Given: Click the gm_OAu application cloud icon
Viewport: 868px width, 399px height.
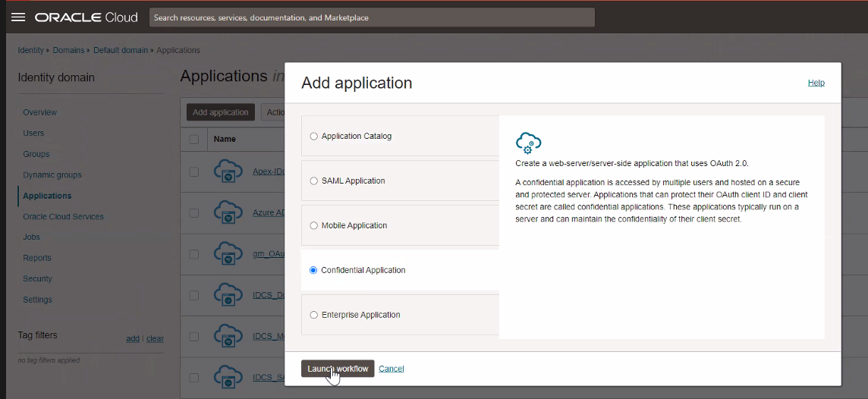Looking at the screenshot, I should tap(228, 254).
